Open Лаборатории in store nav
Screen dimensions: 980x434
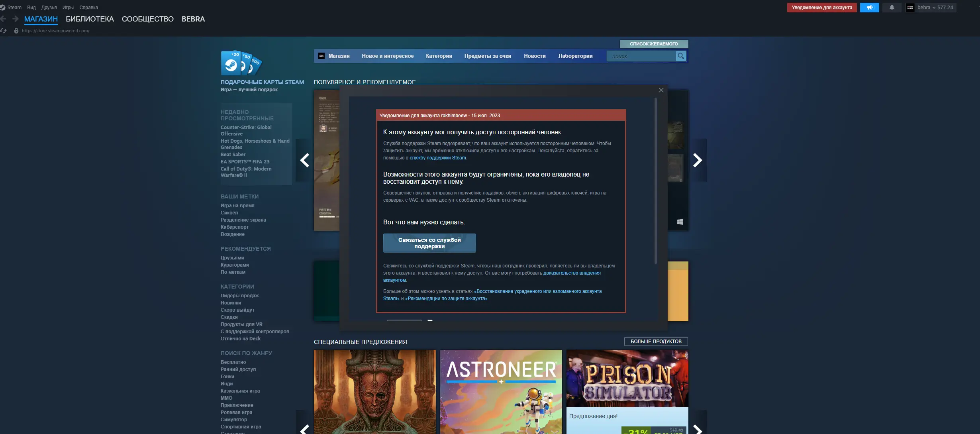pyautogui.click(x=575, y=56)
